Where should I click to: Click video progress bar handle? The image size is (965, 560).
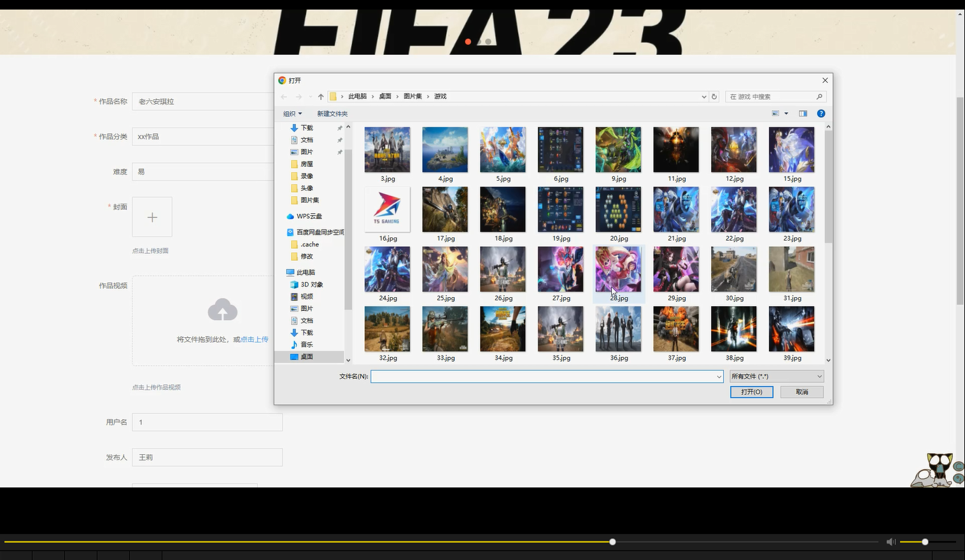pos(612,542)
